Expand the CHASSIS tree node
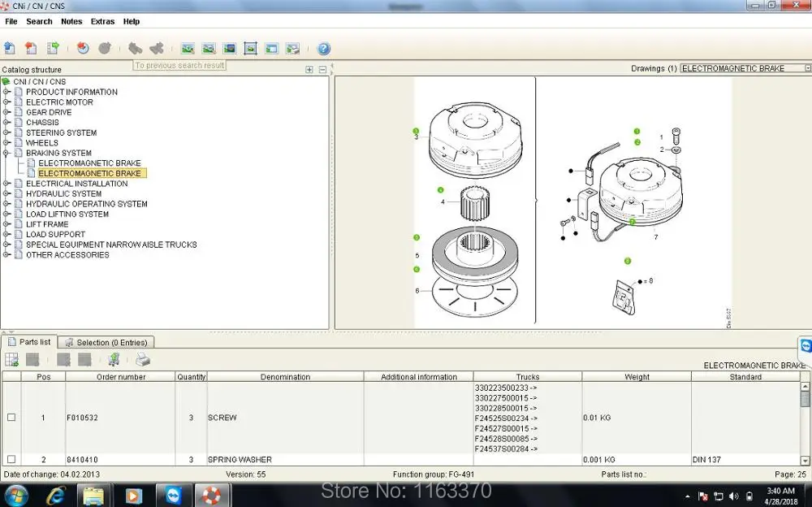The image size is (812, 507). click(x=6, y=123)
